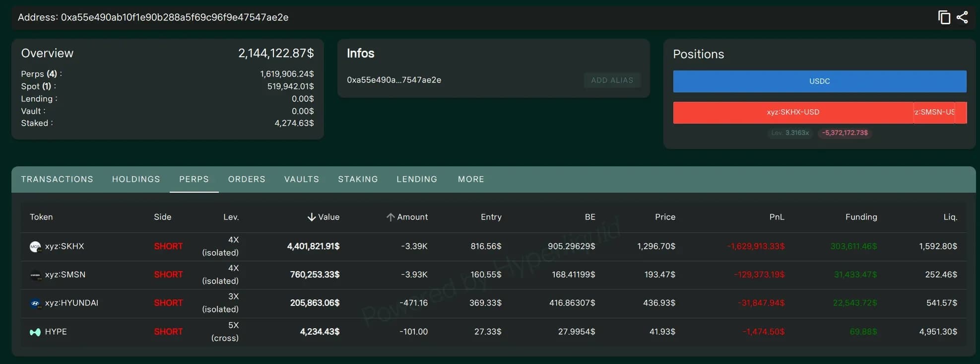The image size is (980, 364).
Task: Click the xyz:SKHX token logo icon
Action: tap(35, 247)
